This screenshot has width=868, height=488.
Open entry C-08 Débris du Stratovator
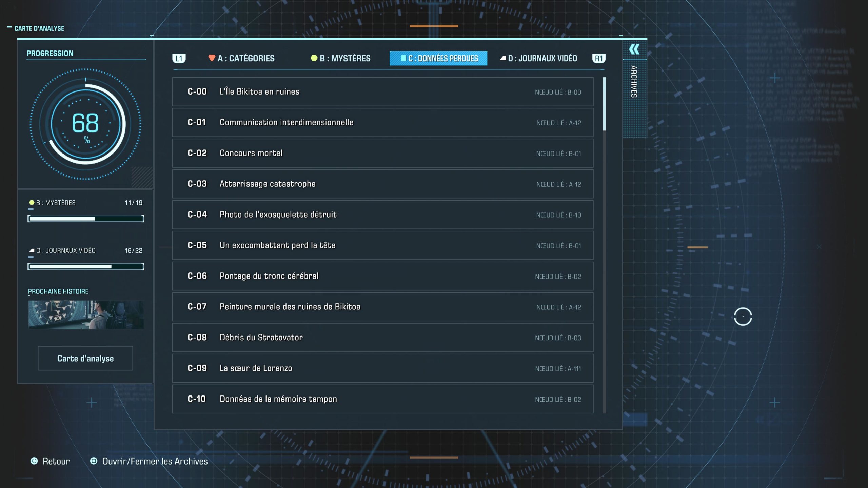(x=383, y=338)
